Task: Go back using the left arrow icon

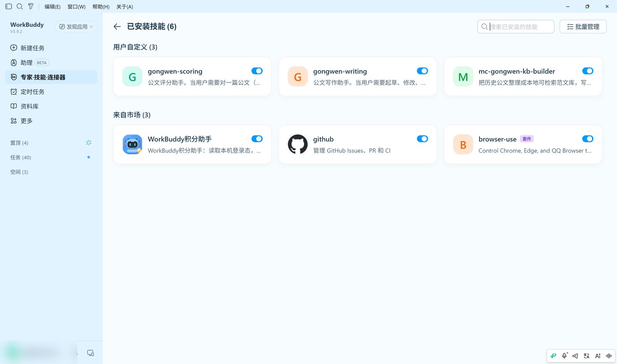Action: pos(117,26)
